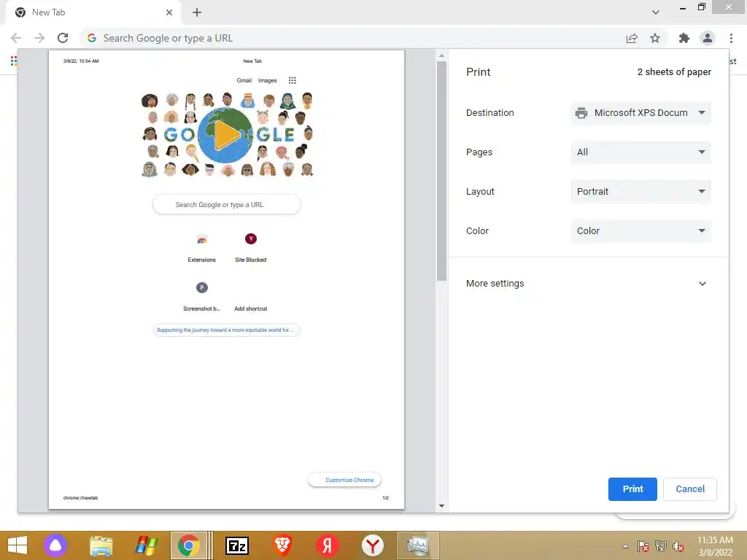
Task: Open the Pages dropdown set to All
Action: (x=640, y=152)
